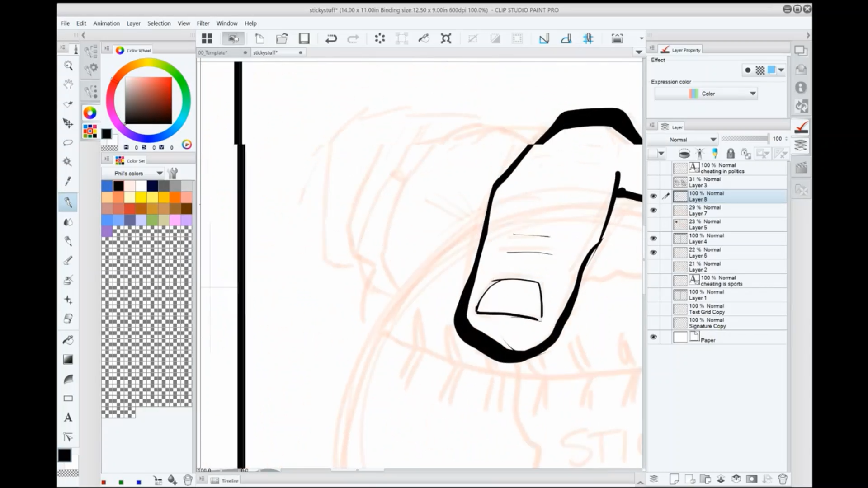Hide the Paper layer

click(653, 337)
